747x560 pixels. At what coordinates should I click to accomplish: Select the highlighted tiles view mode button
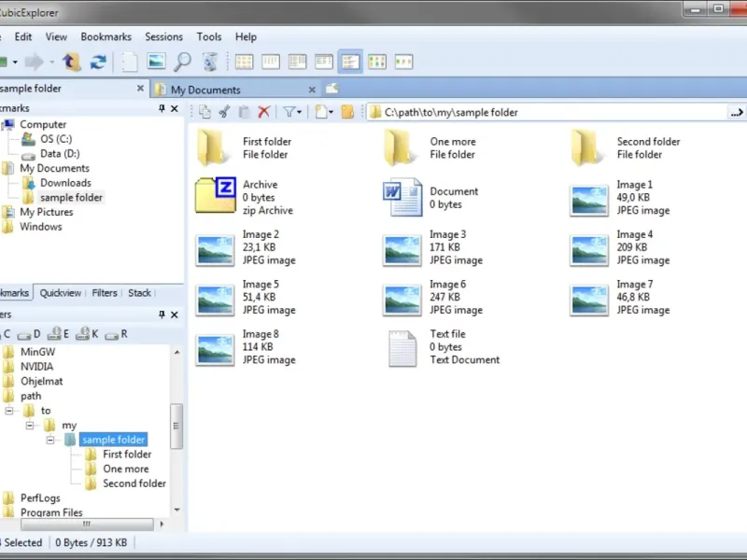[350, 63]
